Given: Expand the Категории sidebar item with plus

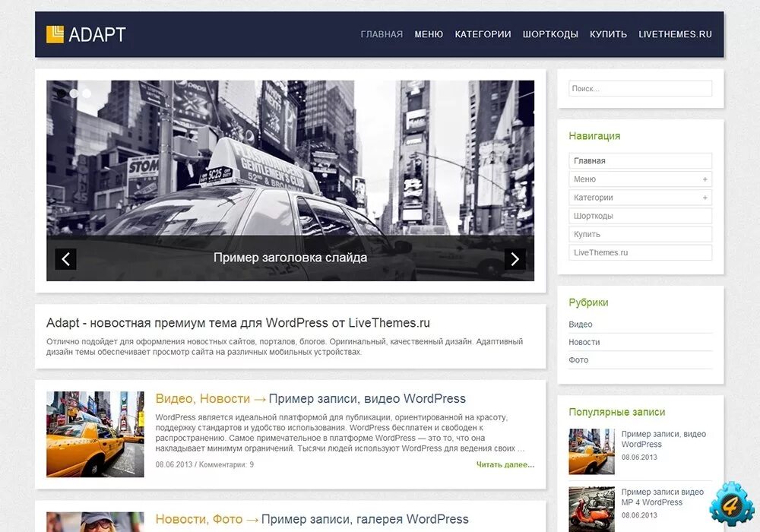Looking at the screenshot, I should point(705,198).
